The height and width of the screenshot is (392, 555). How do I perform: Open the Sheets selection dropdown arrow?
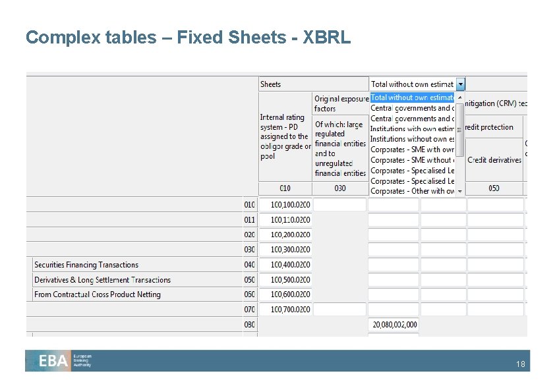pyautogui.click(x=460, y=84)
